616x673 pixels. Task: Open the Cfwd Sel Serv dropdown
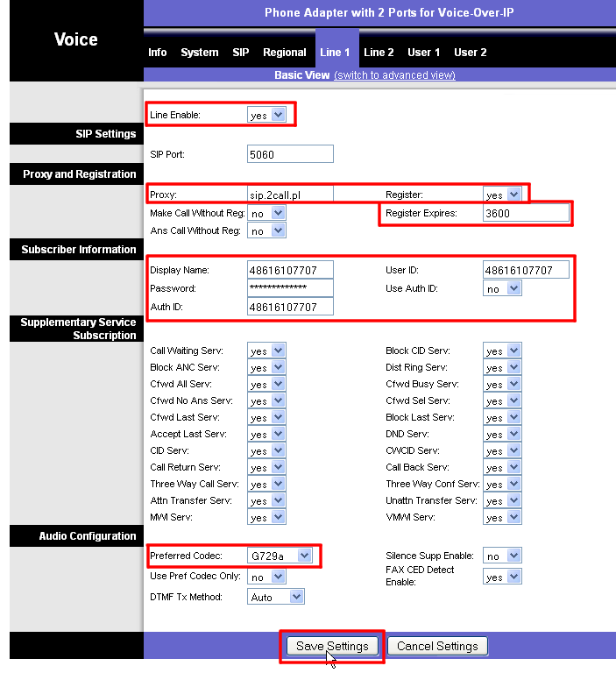click(x=502, y=400)
